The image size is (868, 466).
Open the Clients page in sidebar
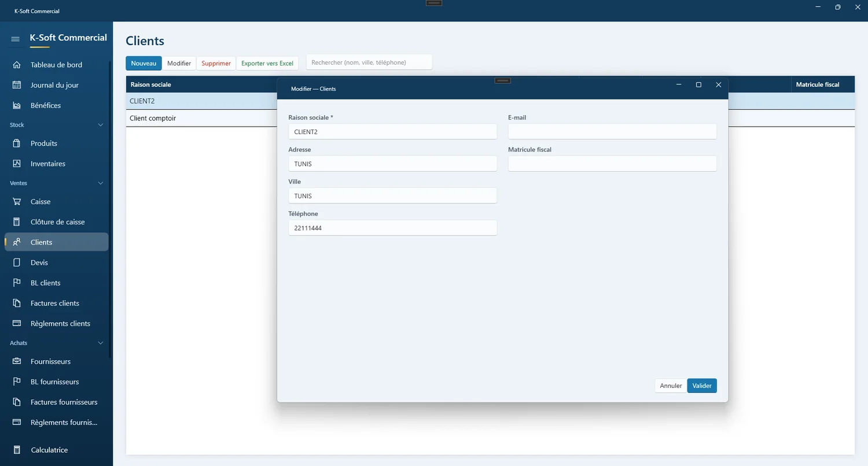[x=57, y=242]
